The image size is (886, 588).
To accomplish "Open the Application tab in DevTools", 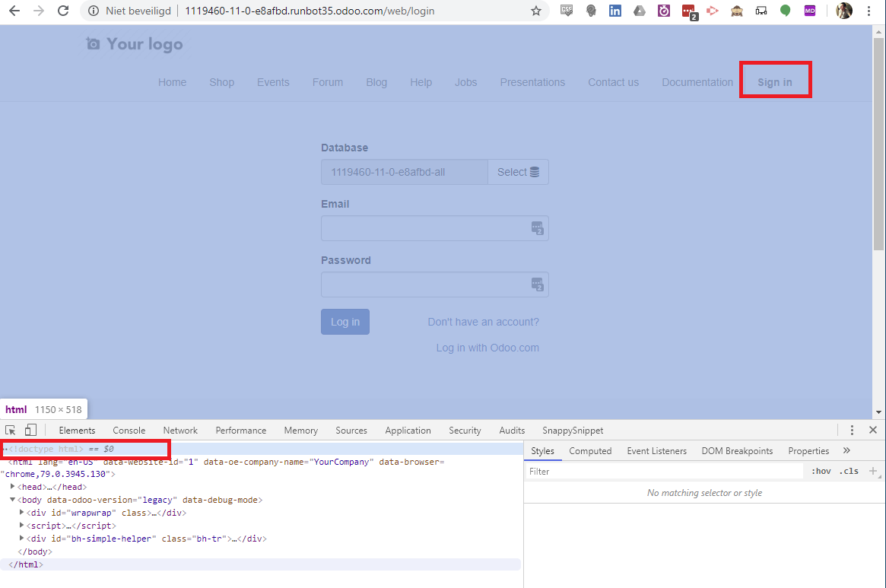I will 408,431.
